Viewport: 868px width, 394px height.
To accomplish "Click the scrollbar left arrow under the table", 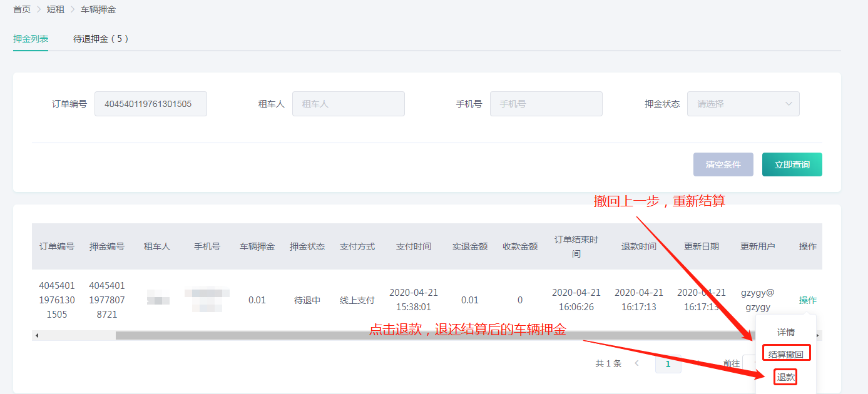I will click(37, 336).
